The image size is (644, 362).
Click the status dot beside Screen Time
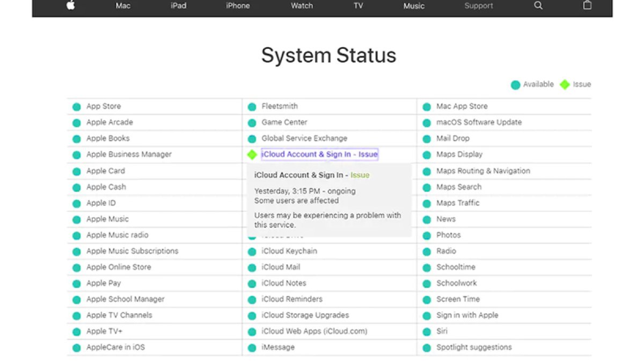coord(427,300)
